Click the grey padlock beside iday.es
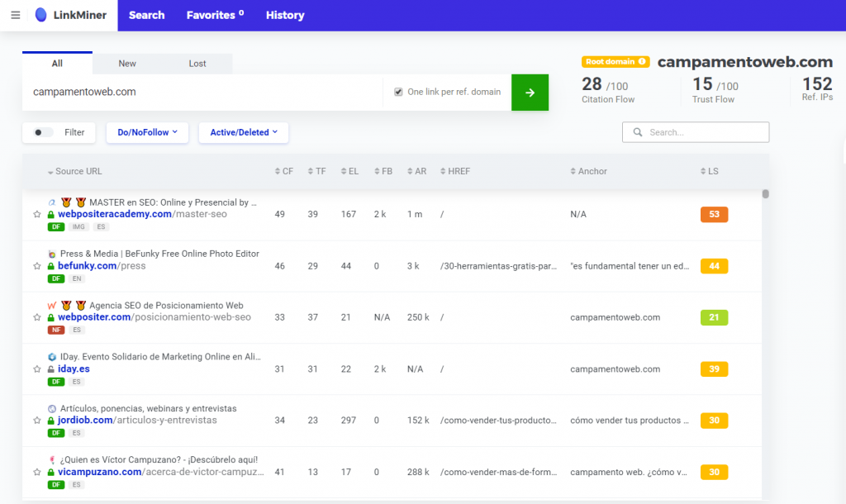The image size is (846, 504). [50, 369]
